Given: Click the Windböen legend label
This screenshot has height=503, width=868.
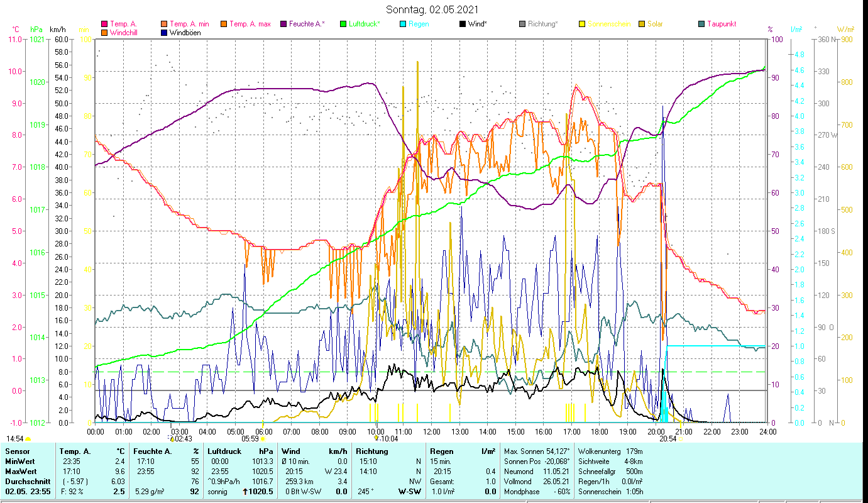Looking at the screenshot, I should click(x=185, y=33).
